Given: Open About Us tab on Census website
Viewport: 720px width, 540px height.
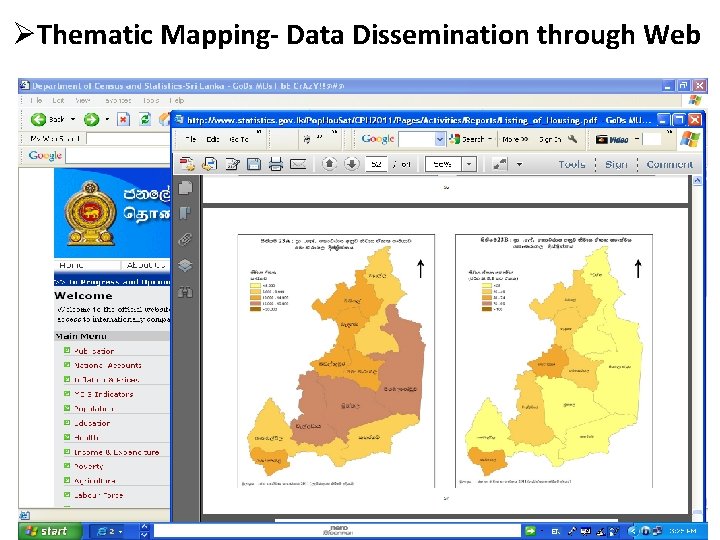Looking at the screenshot, I should [146, 265].
